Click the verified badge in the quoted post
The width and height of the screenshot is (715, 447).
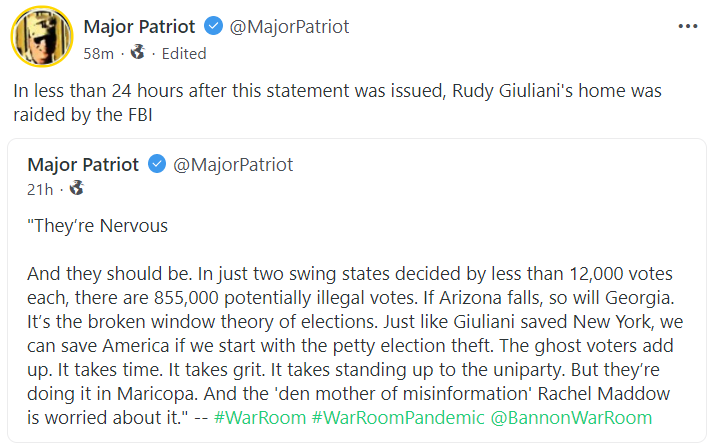[157, 164]
